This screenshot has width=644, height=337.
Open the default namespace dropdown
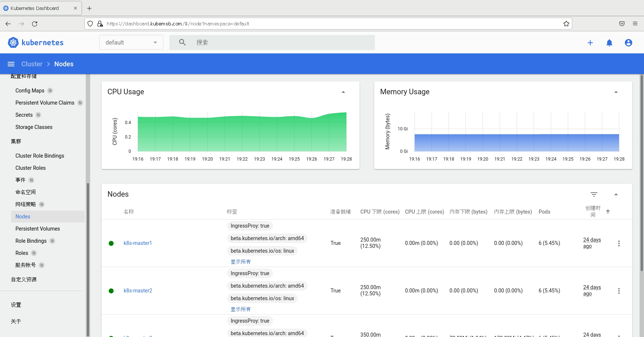(131, 43)
